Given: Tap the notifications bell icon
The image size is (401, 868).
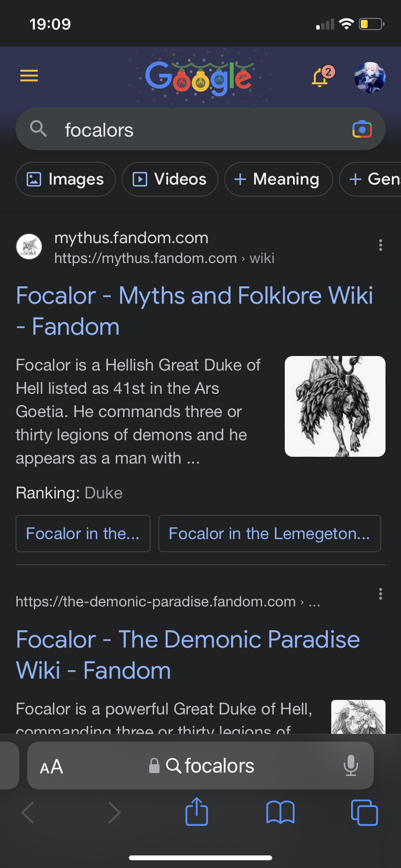Looking at the screenshot, I should 321,77.
